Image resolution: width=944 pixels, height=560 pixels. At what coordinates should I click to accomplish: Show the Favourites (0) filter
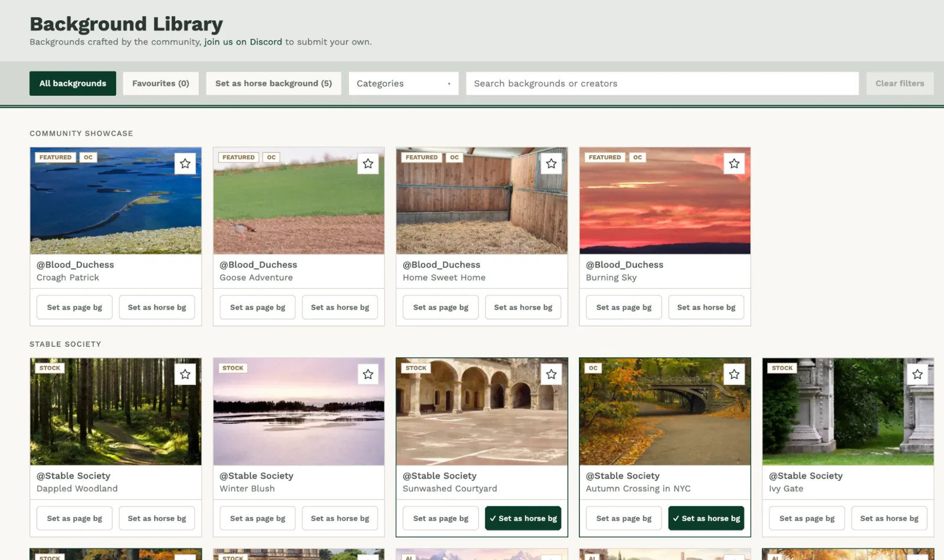point(160,84)
